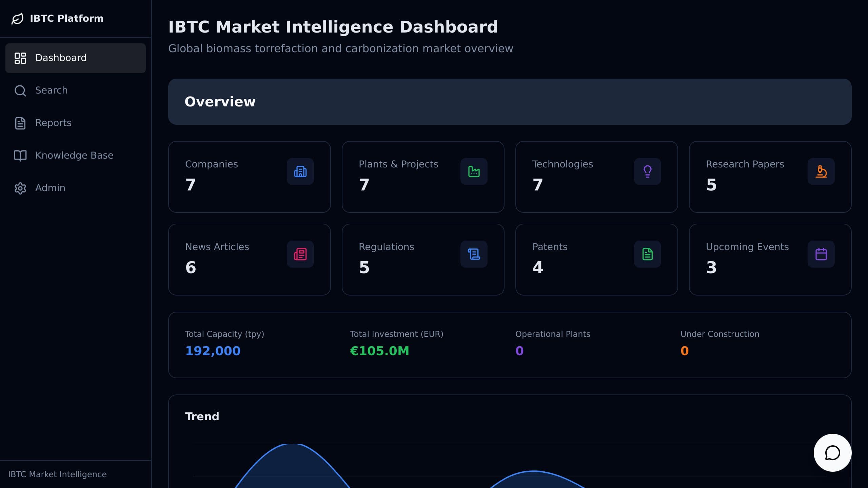This screenshot has width=868, height=488.
Task: Click the IBTC Market Intelligence Dashboard title
Action: tap(333, 27)
